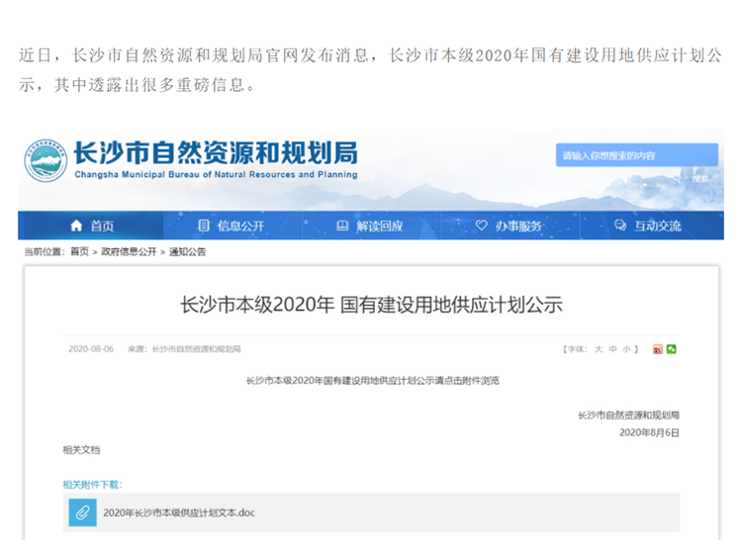
Task: Click the document icon beside 信息公开
Action: (x=205, y=226)
